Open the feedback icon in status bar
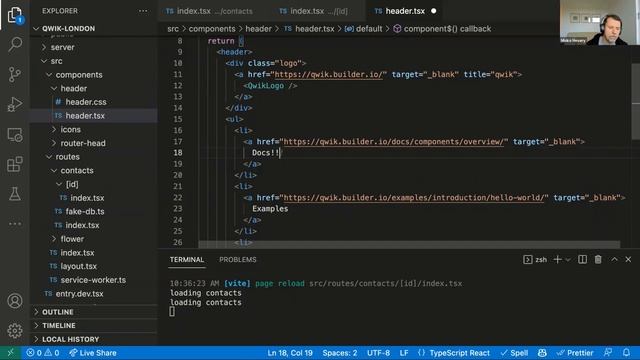 (608, 353)
